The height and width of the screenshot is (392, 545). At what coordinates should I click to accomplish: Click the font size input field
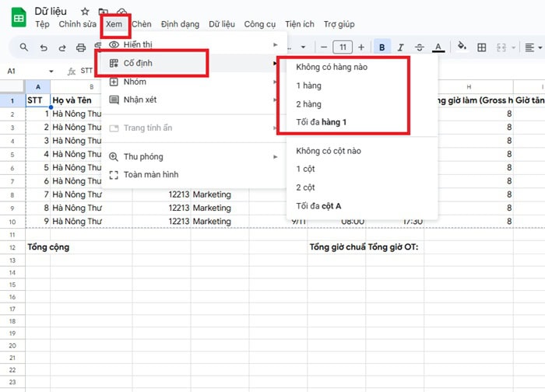343,47
